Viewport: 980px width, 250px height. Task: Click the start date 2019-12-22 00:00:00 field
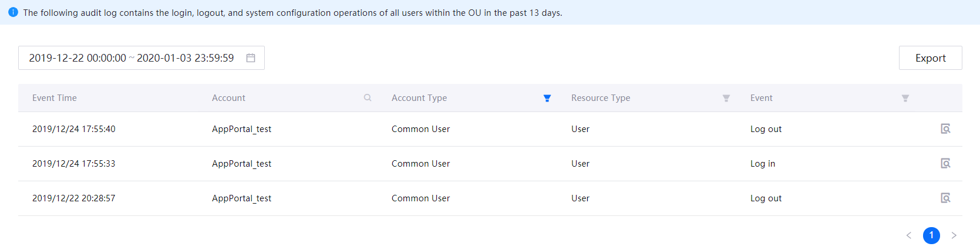pos(78,58)
